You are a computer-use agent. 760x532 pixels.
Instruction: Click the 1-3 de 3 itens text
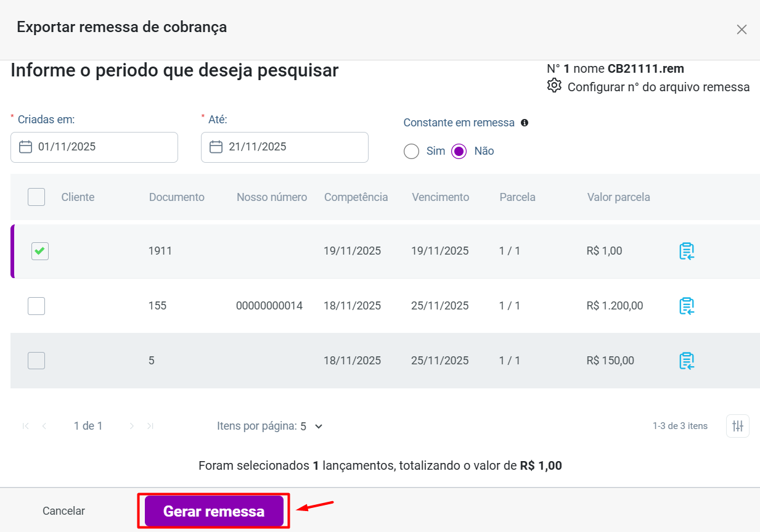[x=680, y=426]
